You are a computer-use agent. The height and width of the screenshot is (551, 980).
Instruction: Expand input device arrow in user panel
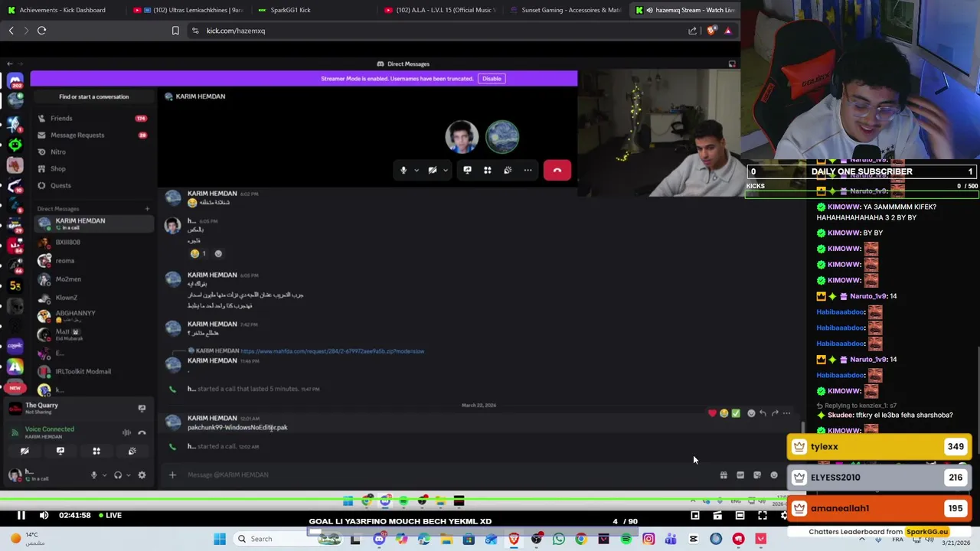[104, 475]
